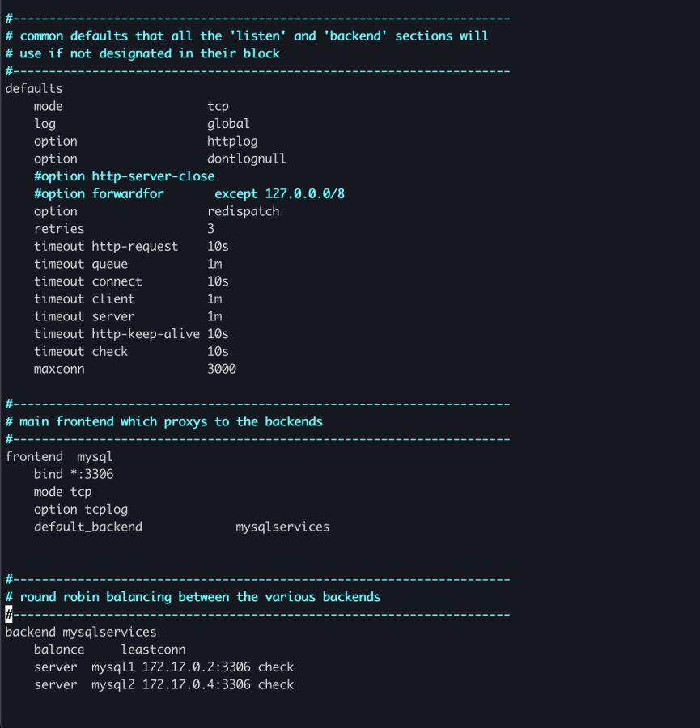Click the maxconn value 3000
This screenshot has height=728, width=700.
pyautogui.click(x=222, y=369)
